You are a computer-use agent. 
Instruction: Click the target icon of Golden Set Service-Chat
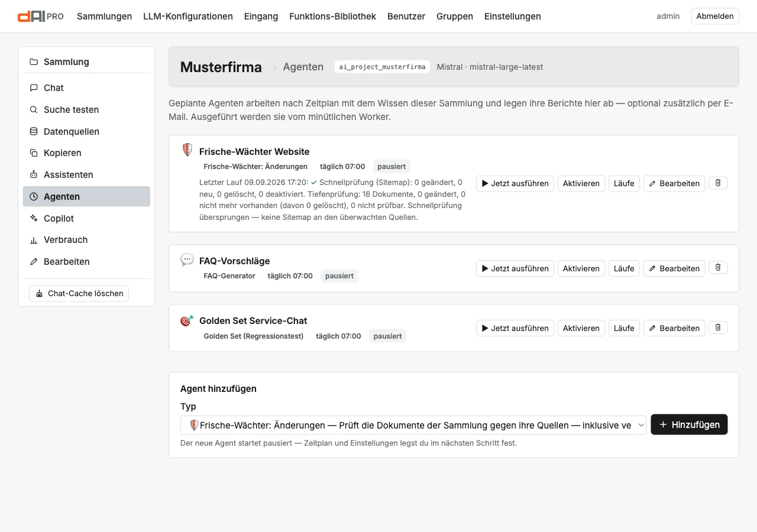(x=187, y=320)
